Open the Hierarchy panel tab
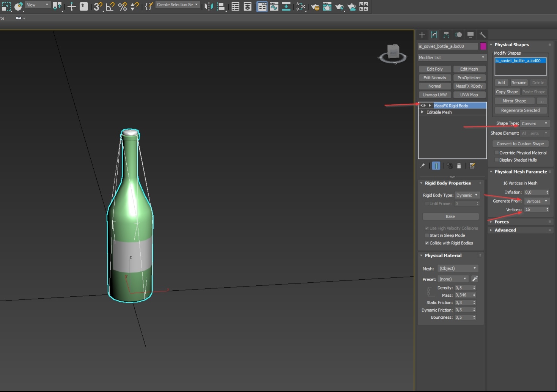The height and width of the screenshot is (392, 557). [446, 35]
